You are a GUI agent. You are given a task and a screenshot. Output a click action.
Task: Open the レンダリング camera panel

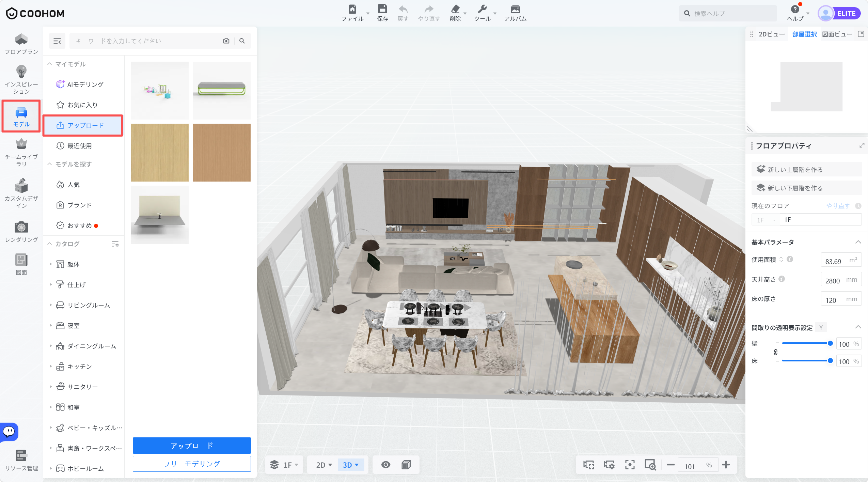tap(21, 232)
